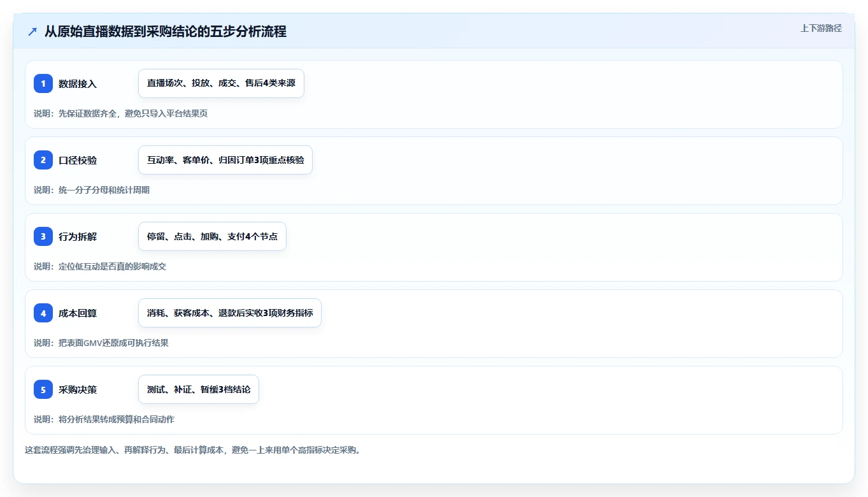This screenshot has width=868, height=497.
Task: Click the 口径校验 step label
Action: 78,160
